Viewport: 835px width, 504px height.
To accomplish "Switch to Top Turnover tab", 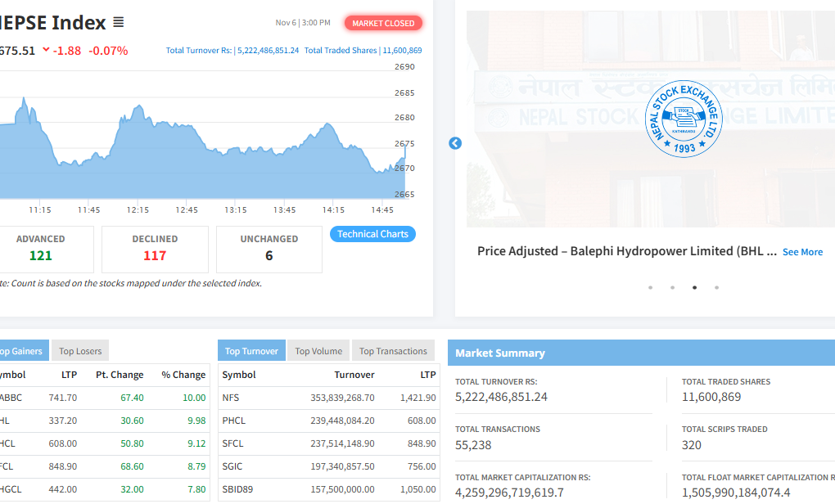I will [x=251, y=351].
